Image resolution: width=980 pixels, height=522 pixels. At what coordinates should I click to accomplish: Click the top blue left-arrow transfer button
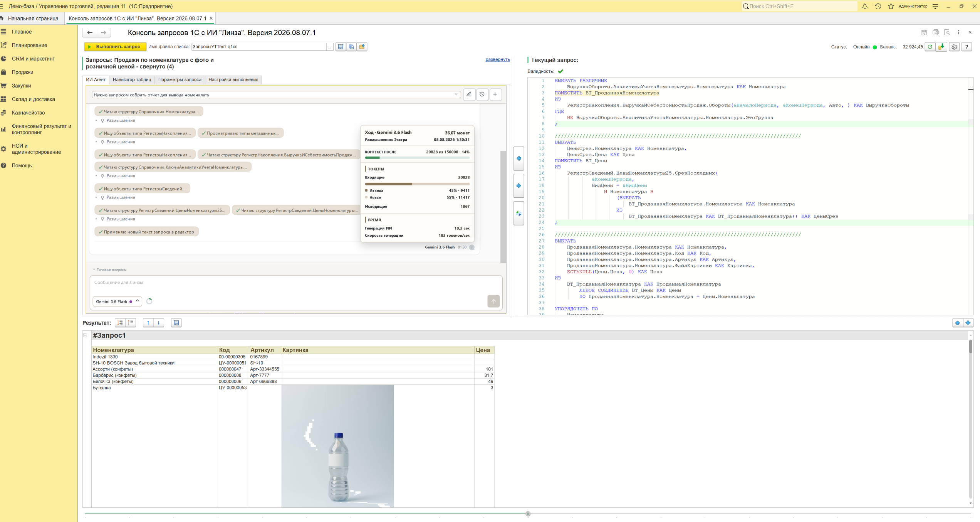click(x=519, y=158)
